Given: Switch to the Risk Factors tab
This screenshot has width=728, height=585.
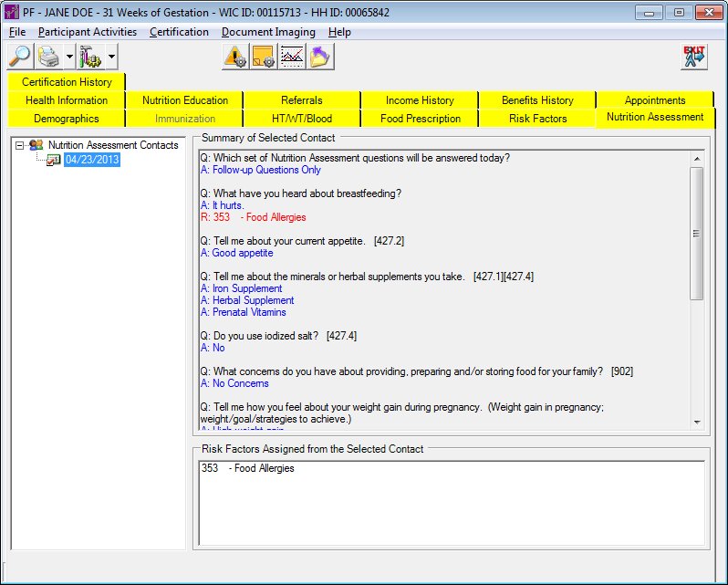Looking at the screenshot, I should 537,119.
